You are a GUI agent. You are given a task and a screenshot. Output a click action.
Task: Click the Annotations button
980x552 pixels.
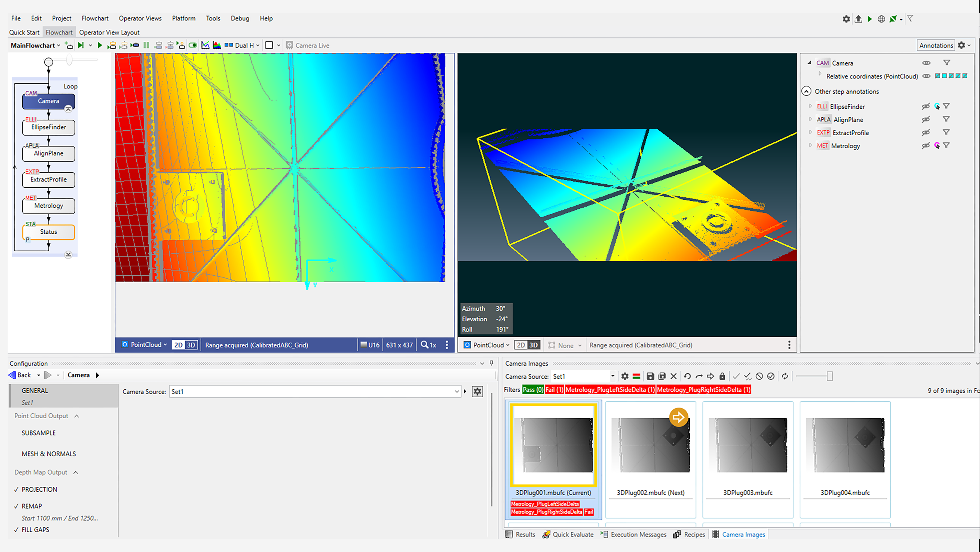936,45
